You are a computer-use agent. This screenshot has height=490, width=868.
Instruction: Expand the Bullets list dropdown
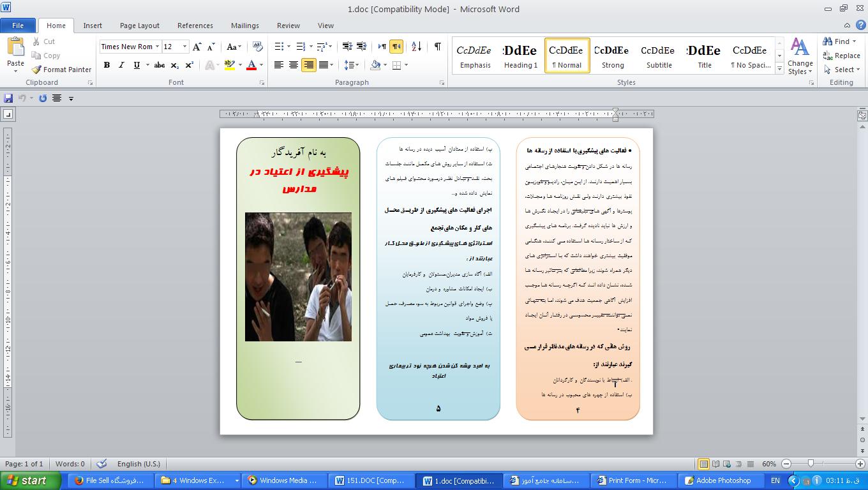(x=288, y=47)
